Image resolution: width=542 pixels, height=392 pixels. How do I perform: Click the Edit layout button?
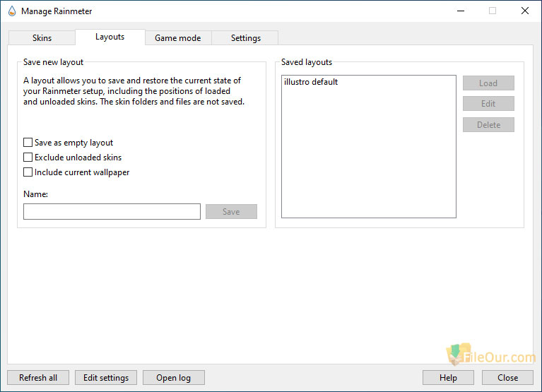click(x=488, y=104)
